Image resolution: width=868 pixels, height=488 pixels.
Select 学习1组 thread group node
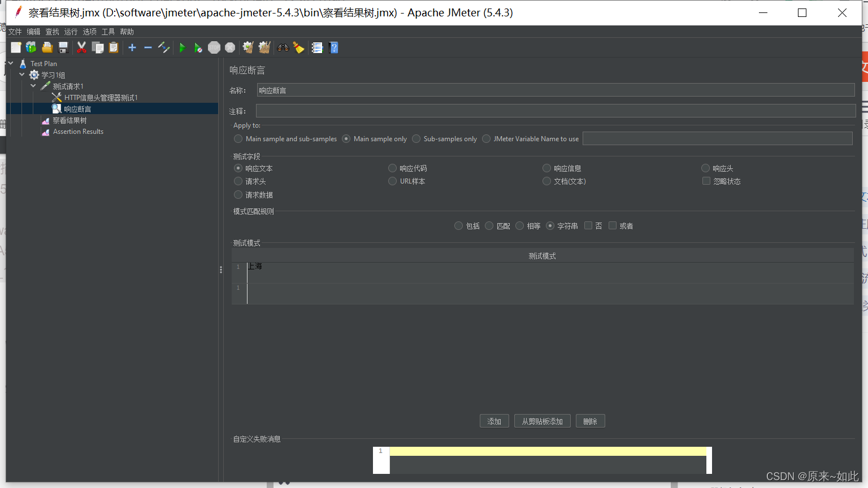coord(53,75)
